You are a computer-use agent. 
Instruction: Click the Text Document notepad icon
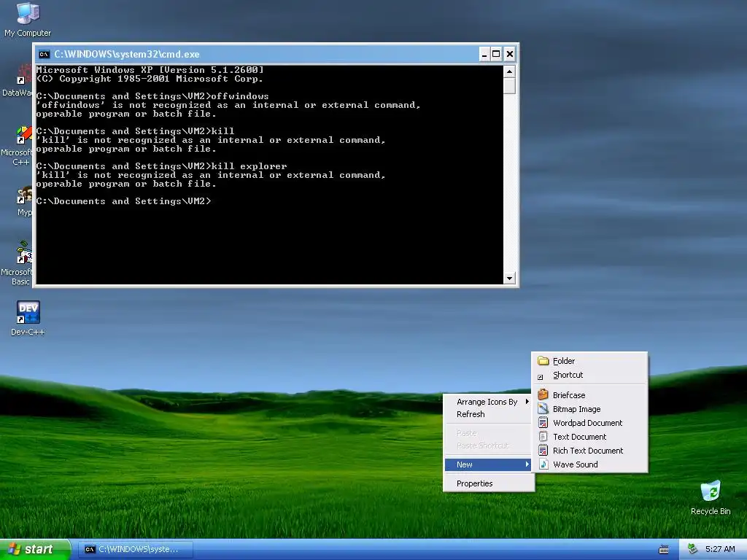click(x=543, y=436)
